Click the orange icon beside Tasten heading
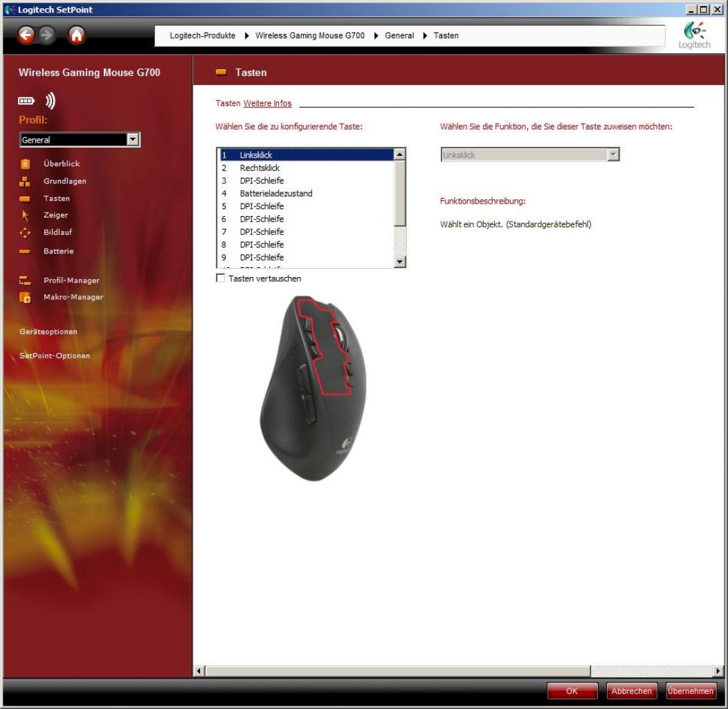Viewport: 728px width, 709px height. (x=221, y=72)
